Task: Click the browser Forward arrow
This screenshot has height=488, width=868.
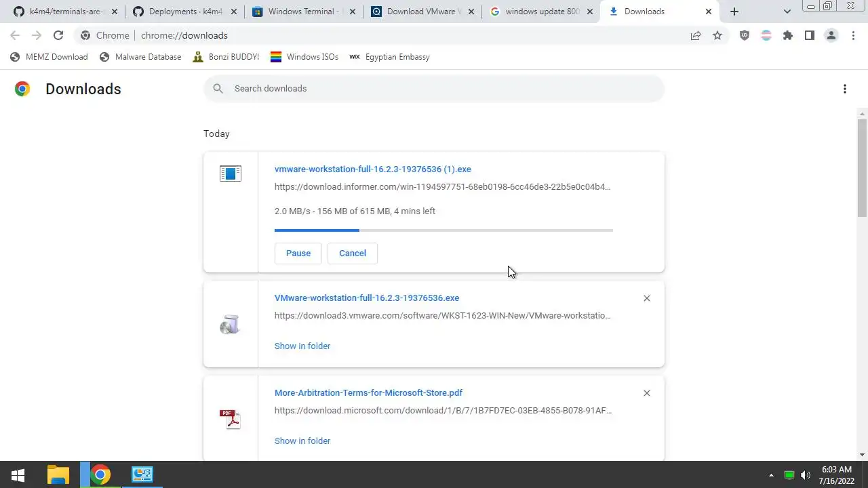Action: point(37,35)
